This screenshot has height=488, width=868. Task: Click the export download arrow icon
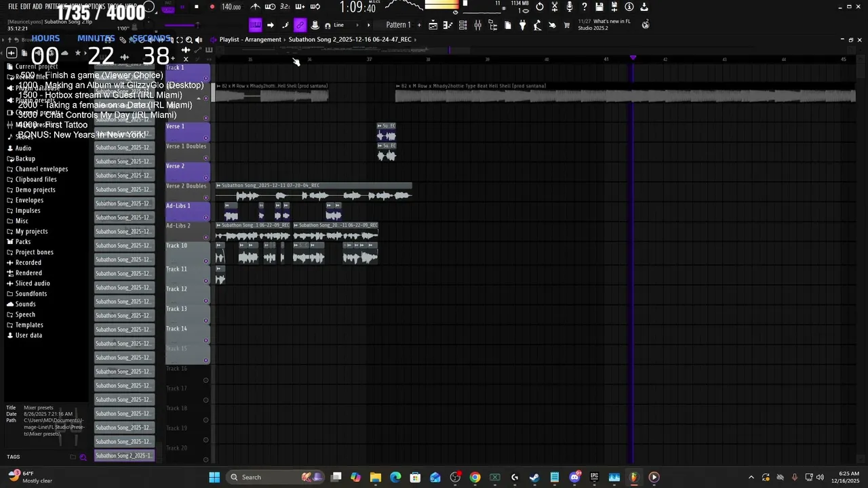pyautogui.click(x=644, y=7)
